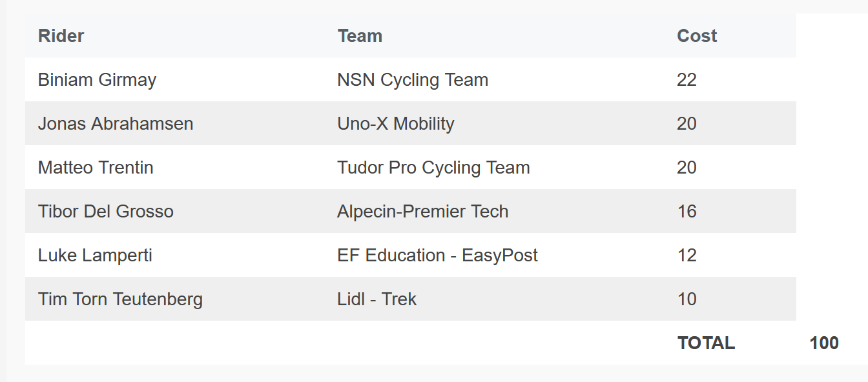Image resolution: width=868 pixels, height=382 pixels.
Task: Open the NSN Cycling Team entry
Action: (x=413, y=80)
